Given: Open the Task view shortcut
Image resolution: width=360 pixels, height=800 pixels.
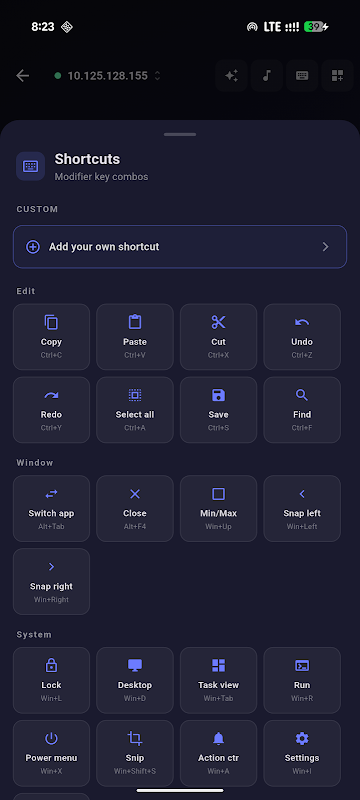Looking at the screenshot, I should tap(218, 680).
